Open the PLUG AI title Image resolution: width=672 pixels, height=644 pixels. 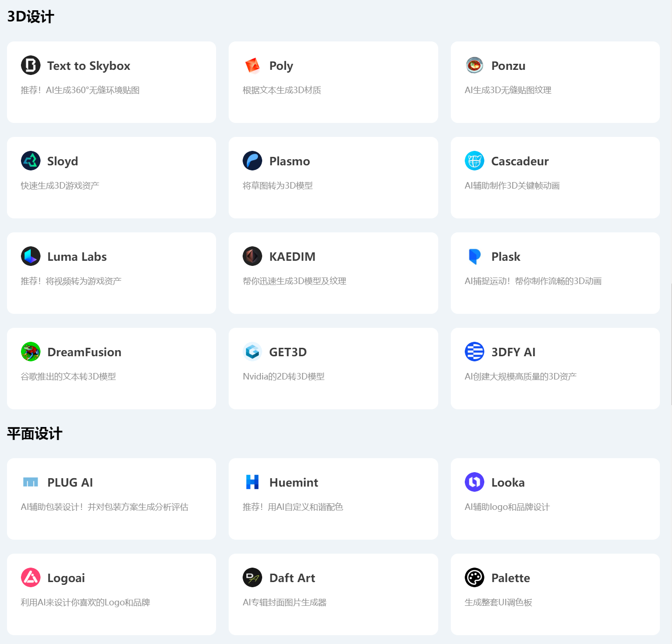click(x=70, y=482)
